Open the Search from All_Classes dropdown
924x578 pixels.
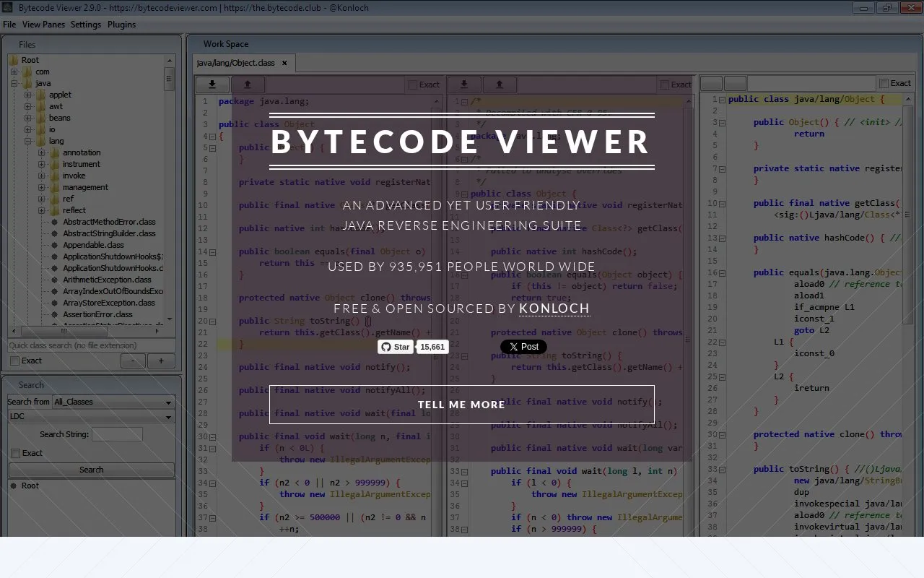[113, 402]
